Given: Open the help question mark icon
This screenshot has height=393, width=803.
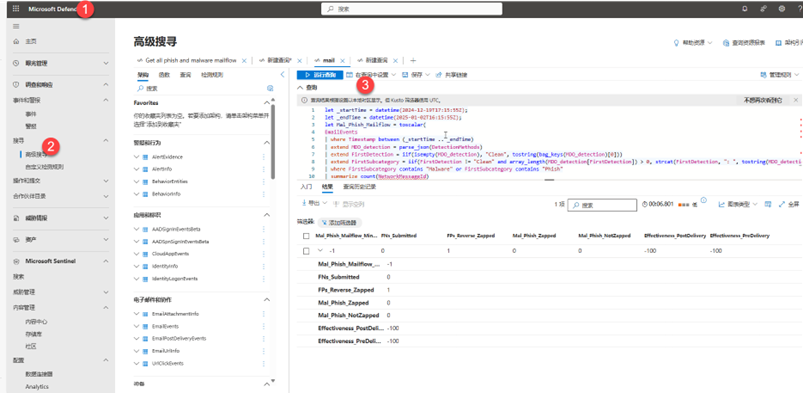Looking at the screenshot, I should 799,9.
